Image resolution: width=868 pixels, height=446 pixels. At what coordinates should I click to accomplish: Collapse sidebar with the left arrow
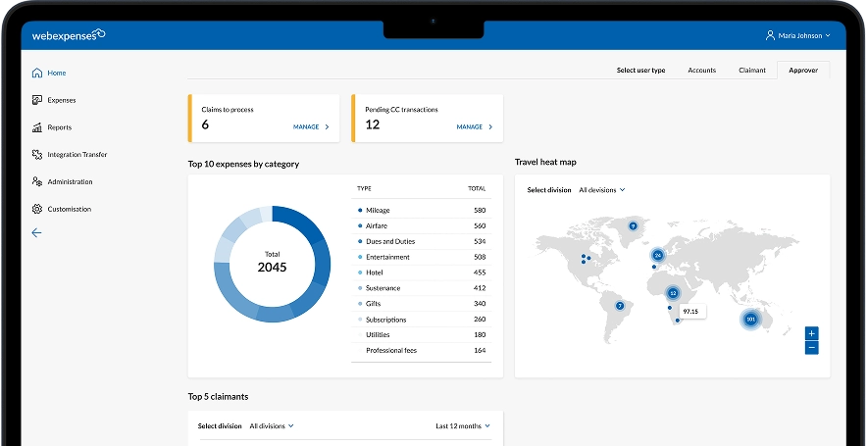point(37,233)
